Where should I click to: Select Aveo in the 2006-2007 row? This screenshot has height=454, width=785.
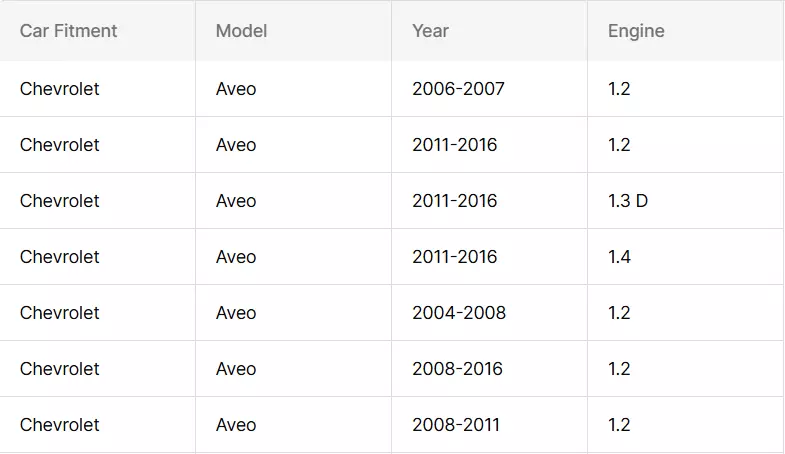pyautogui.click(x=236, y=89)
